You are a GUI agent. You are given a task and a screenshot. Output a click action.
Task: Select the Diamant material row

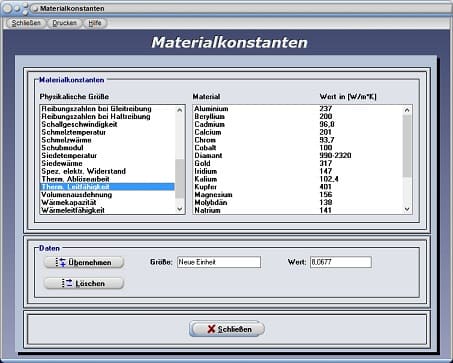(298, 156)
